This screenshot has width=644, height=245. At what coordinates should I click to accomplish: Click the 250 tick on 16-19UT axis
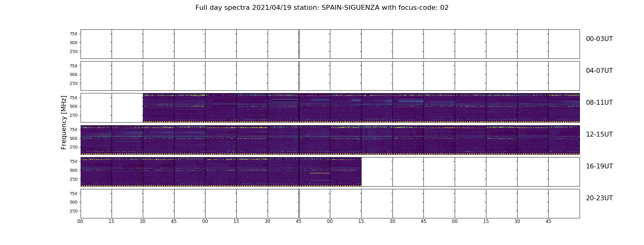coord(74,179)
